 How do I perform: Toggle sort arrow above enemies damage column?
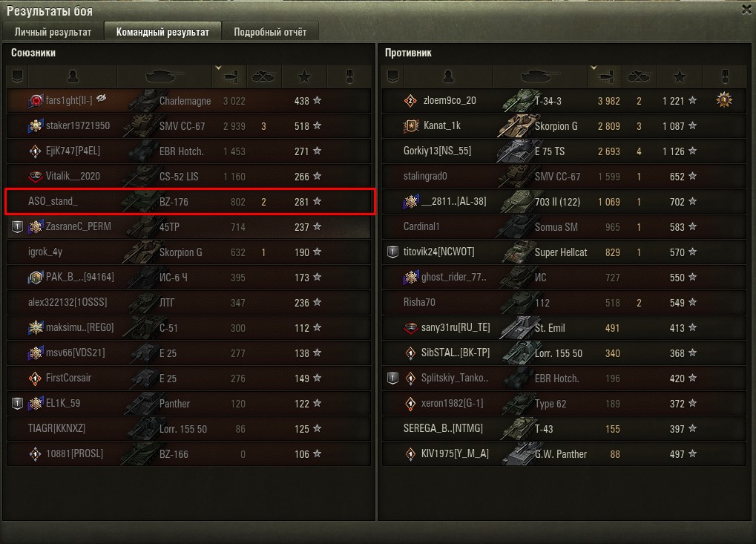(594, 68)
